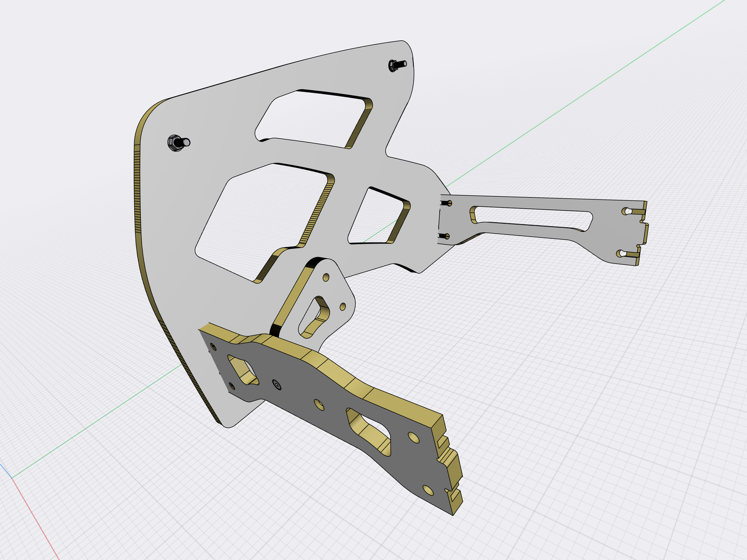Viewport: 747px width, 560px height.
Task: Select the bolt at the plate's top-right corner
Action: tap(395, 65)
